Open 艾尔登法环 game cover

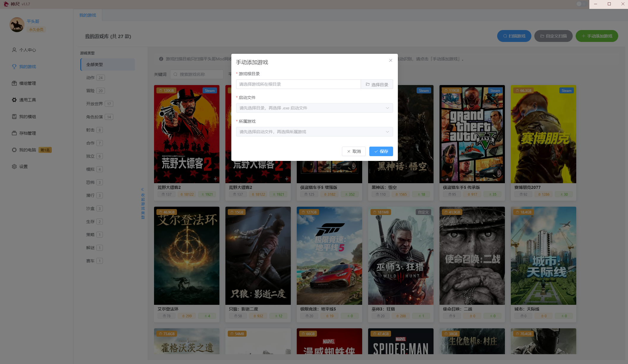187,256
